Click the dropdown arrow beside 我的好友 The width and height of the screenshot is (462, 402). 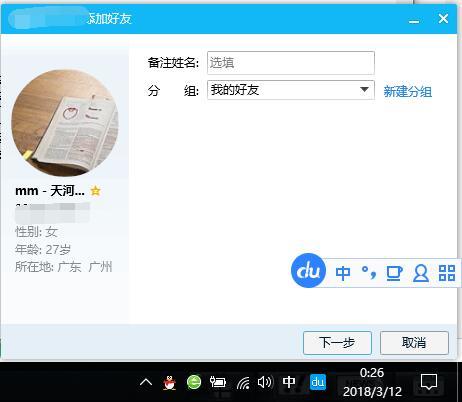[x=364, y=90]
